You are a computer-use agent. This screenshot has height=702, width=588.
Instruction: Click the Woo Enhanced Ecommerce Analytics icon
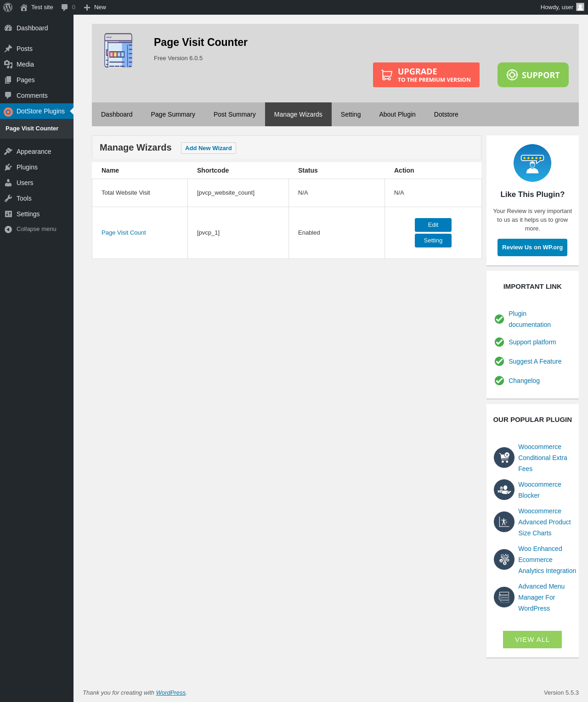(x=504, y=560)
